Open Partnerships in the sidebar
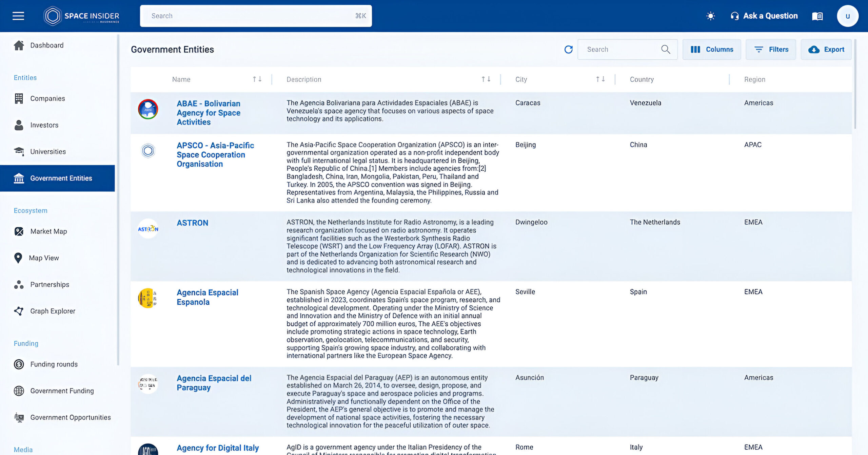The height and width of the screenshot is (455, 868). (x=57, y=284)
